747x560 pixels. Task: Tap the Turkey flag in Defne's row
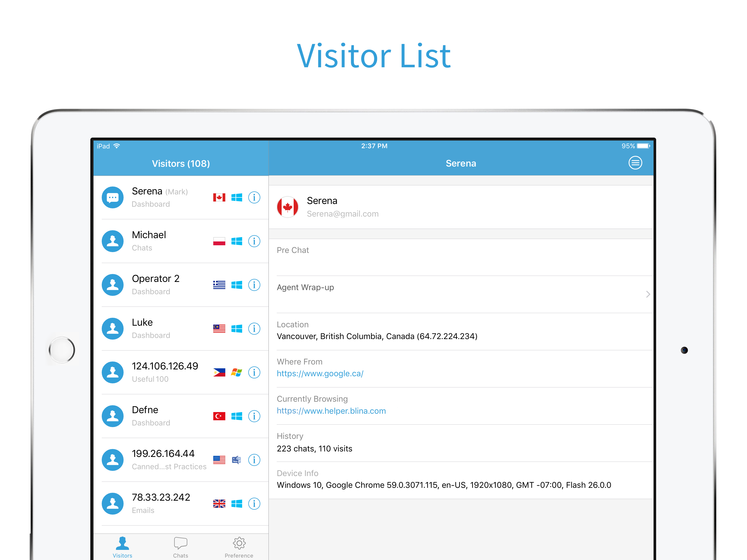219,416
